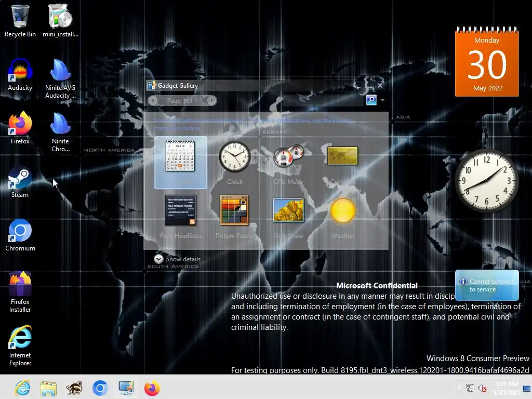
Task: Select the Steam desktop shortcut
Action: (x=20, y=182)
